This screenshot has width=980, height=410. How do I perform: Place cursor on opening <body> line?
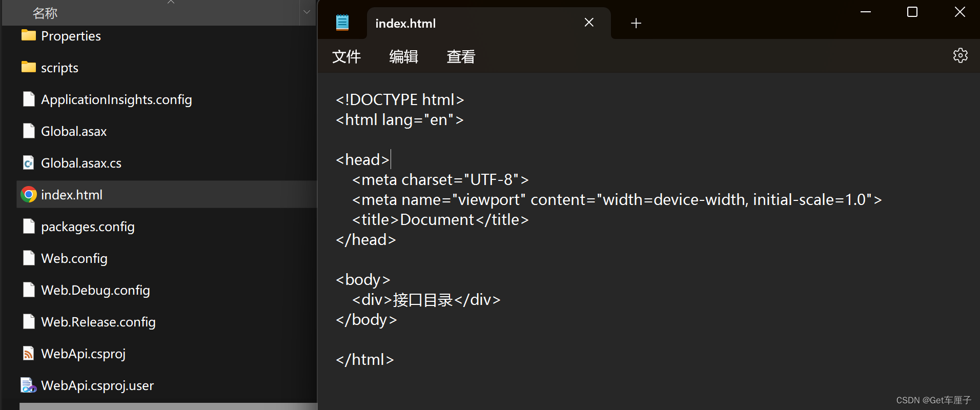(x=363, y=279)
